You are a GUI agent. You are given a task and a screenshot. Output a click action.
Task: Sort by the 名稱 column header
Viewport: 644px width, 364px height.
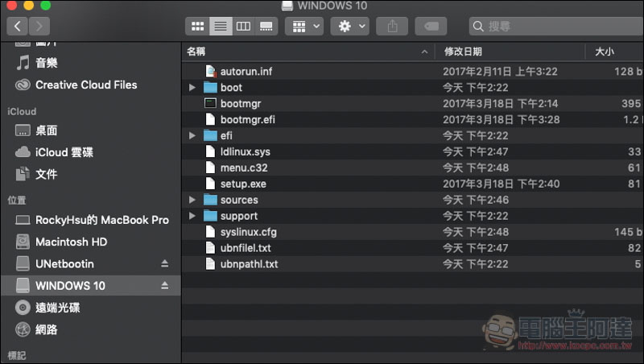308,52
